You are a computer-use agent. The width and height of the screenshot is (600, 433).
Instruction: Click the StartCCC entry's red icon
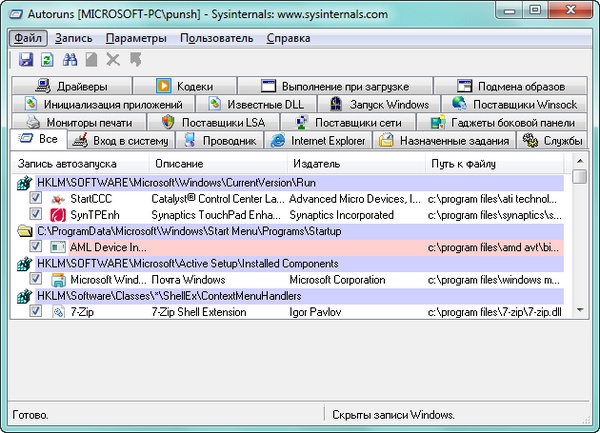pos(57,199)
